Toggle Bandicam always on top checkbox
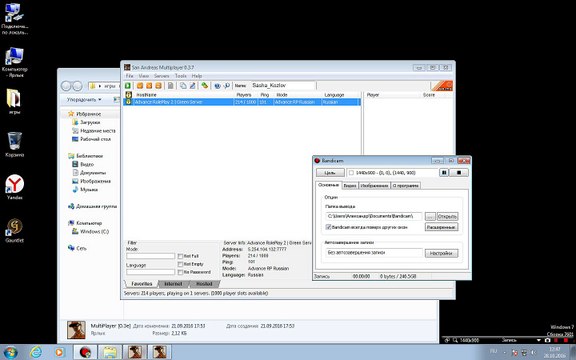Image resolution: width=576 pixels, height=360 pixels. (328, 227)
